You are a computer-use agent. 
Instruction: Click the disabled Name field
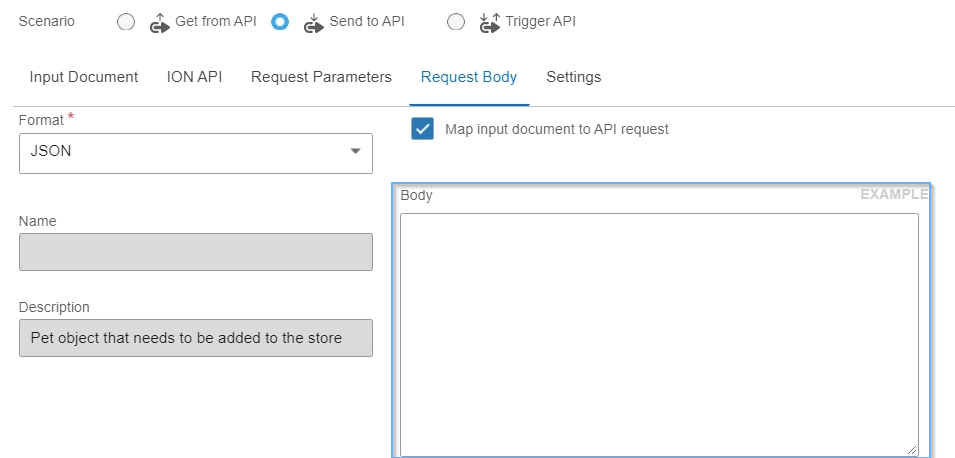(196, 252)
